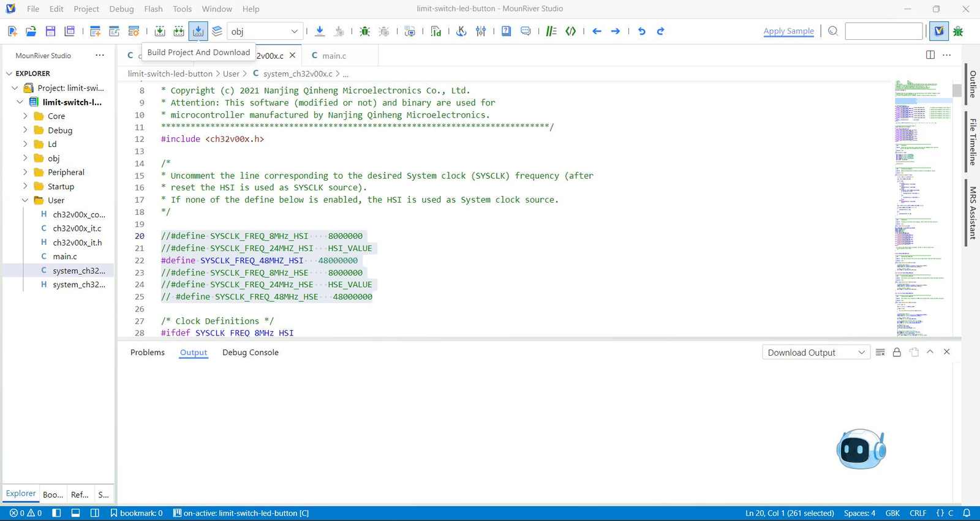Click the notifications bell in status bar
980x521 pixels.
point(967,513)
